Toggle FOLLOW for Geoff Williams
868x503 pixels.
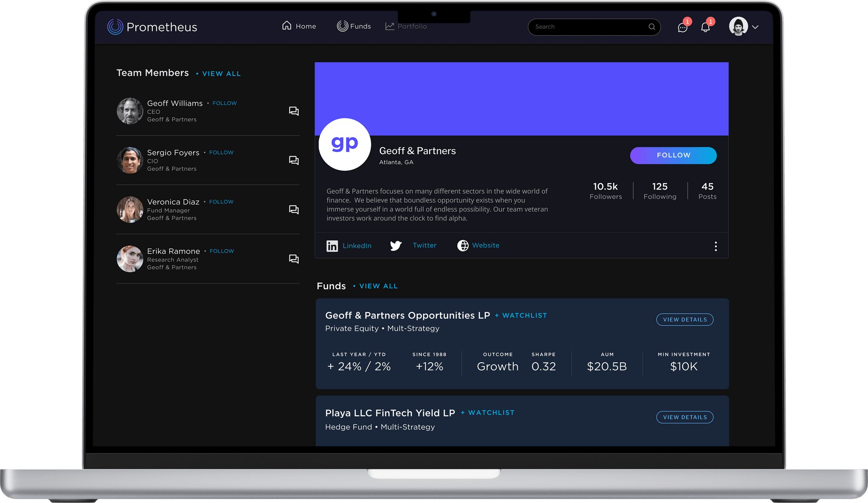pos(224,103)
